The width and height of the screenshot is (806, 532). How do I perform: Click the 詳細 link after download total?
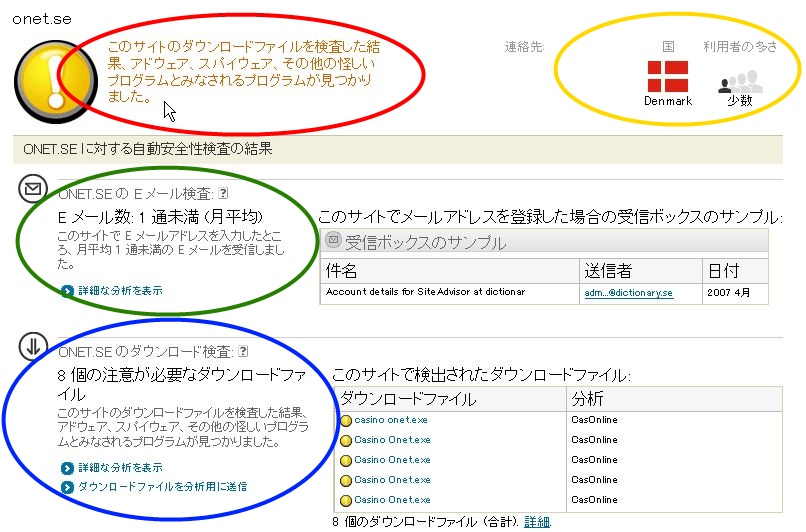pos(537,522)
